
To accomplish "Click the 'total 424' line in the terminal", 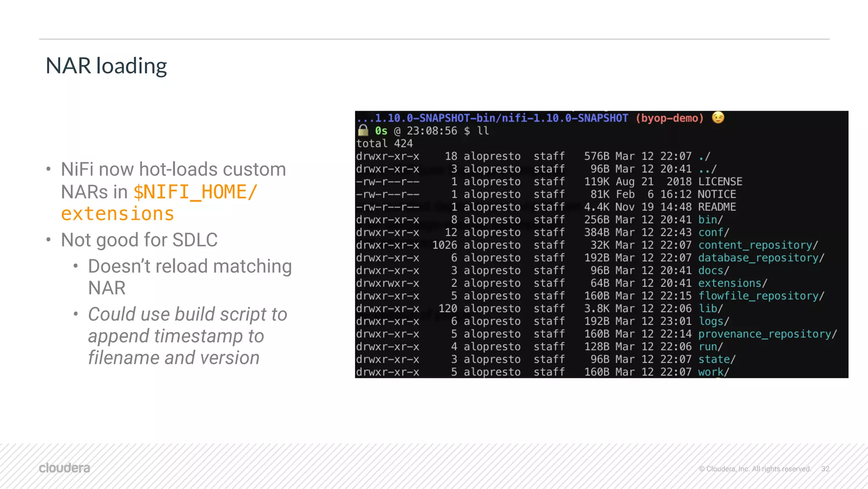I will tap(384, 143).
